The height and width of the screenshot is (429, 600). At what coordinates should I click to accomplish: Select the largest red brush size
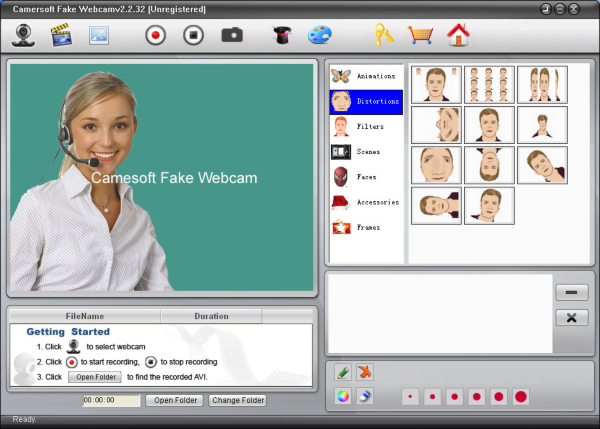coord(521,397)
